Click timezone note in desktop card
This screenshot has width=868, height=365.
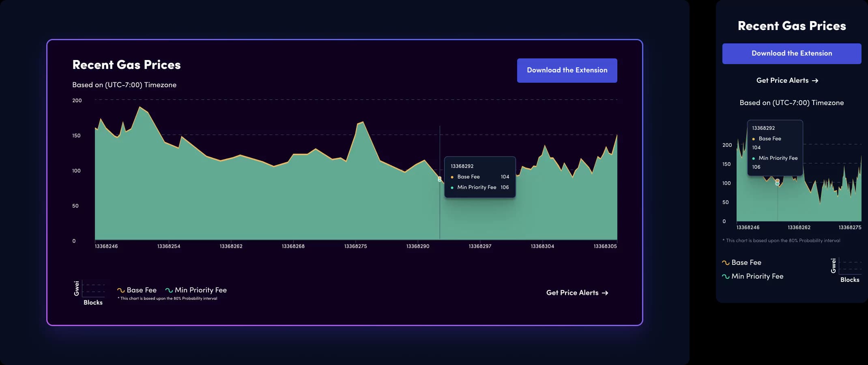[x=124, y=85]
